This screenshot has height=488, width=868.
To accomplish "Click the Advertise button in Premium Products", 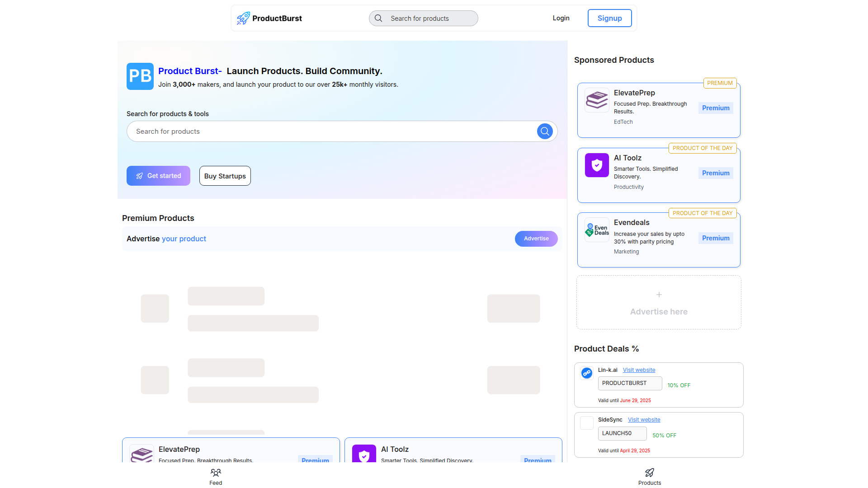I will [536, 239].
